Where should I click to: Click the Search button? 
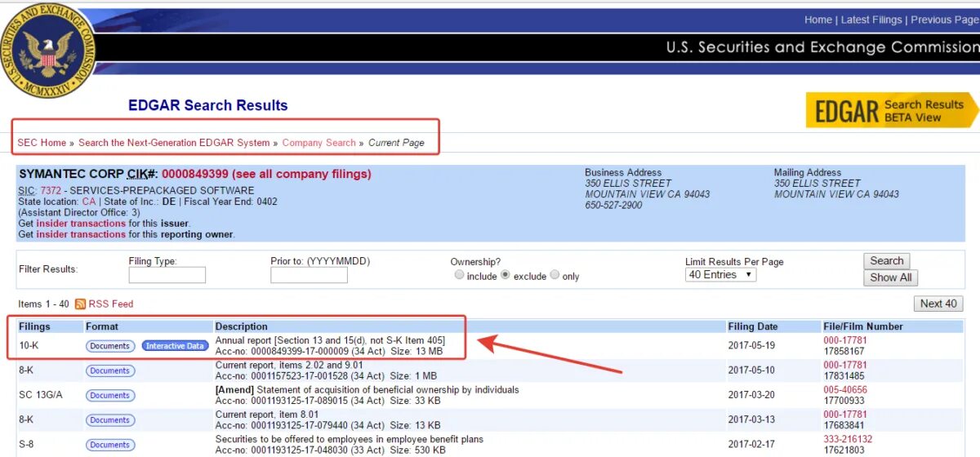click(x=886, y=261)
